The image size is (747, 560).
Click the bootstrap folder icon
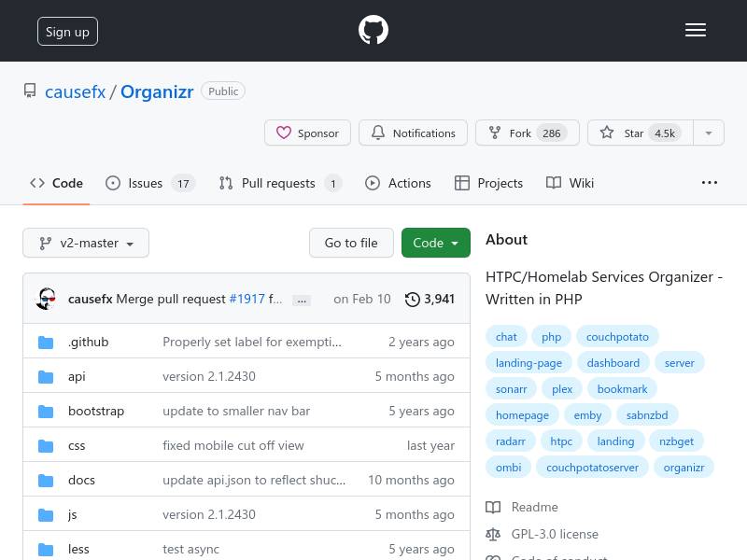[46, 411]
